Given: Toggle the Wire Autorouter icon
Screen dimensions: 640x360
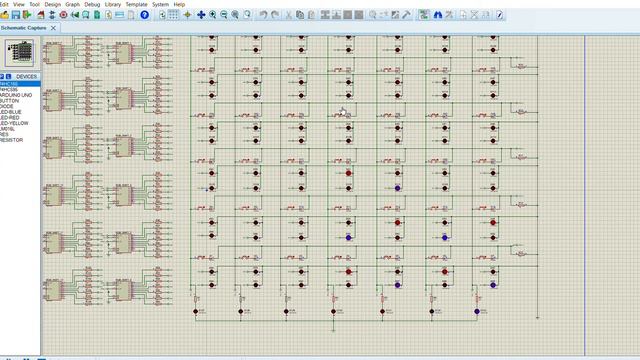Looking at the screenshot, I should 424,15.
